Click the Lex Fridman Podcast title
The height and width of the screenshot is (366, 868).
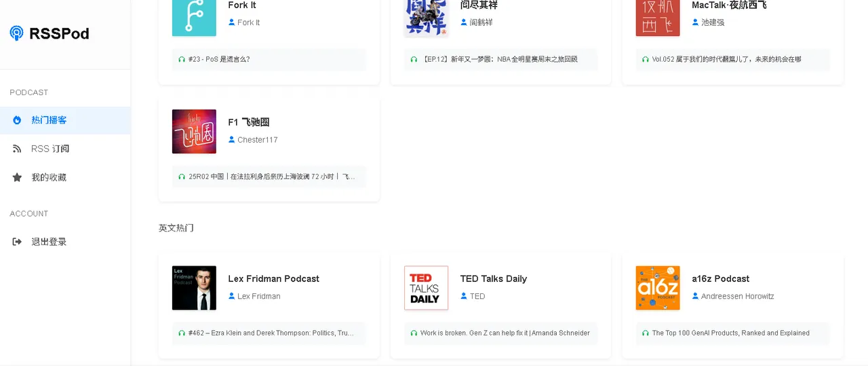tap(274, 278)
